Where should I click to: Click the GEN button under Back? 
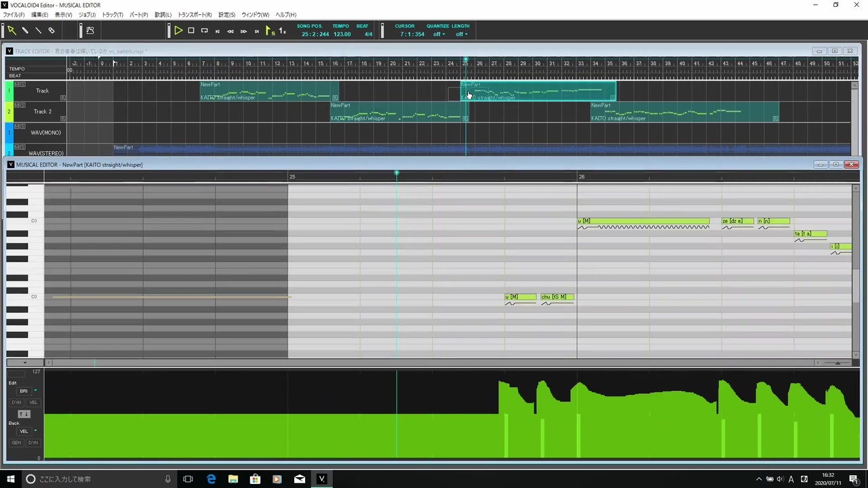16,443
